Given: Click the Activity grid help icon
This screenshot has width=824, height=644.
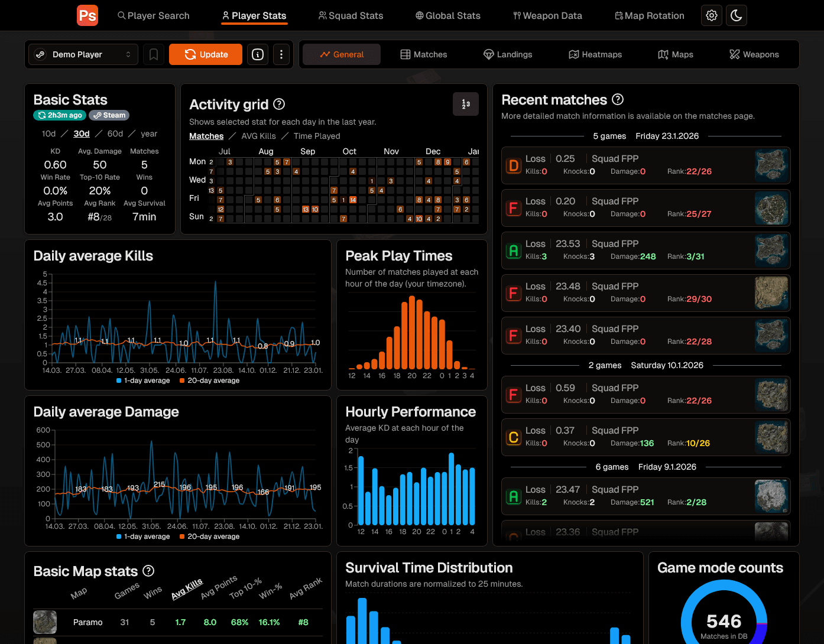Looking at the screenshot, I should [x=279, y=104].
